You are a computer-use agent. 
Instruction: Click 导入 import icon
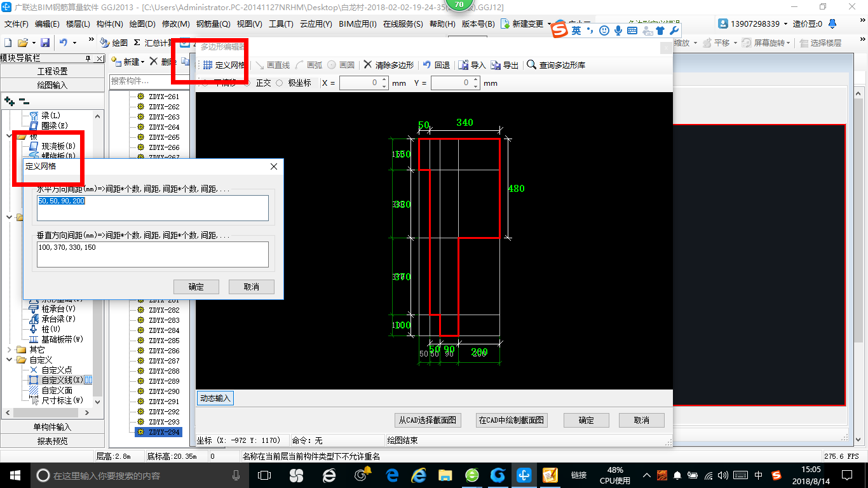[x=472, y=65]
